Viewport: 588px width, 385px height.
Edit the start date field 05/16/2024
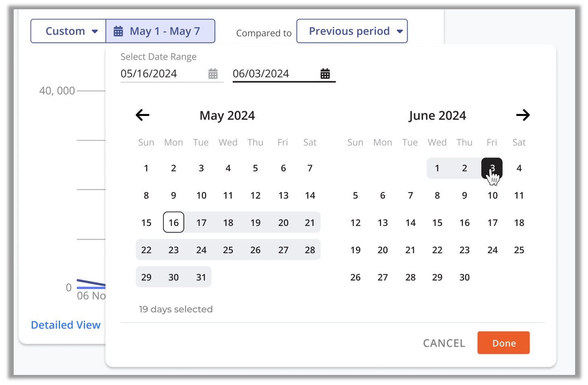pyautogui.click(x=161, y=74)
